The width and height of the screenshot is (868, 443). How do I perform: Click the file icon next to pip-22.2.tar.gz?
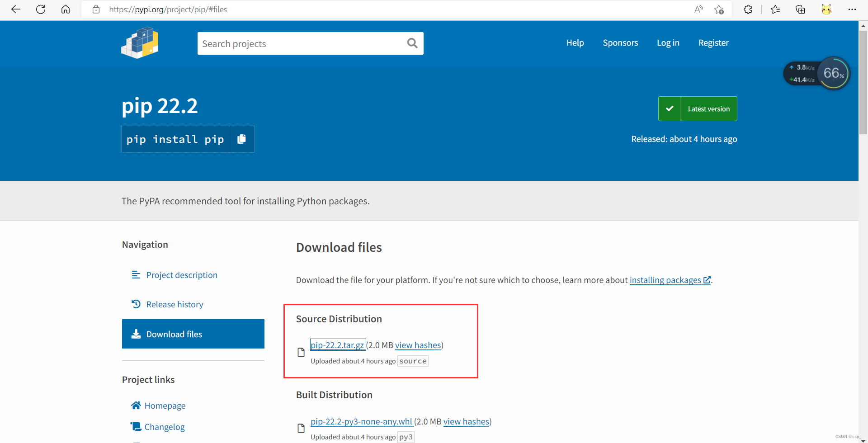click(301, 352)
